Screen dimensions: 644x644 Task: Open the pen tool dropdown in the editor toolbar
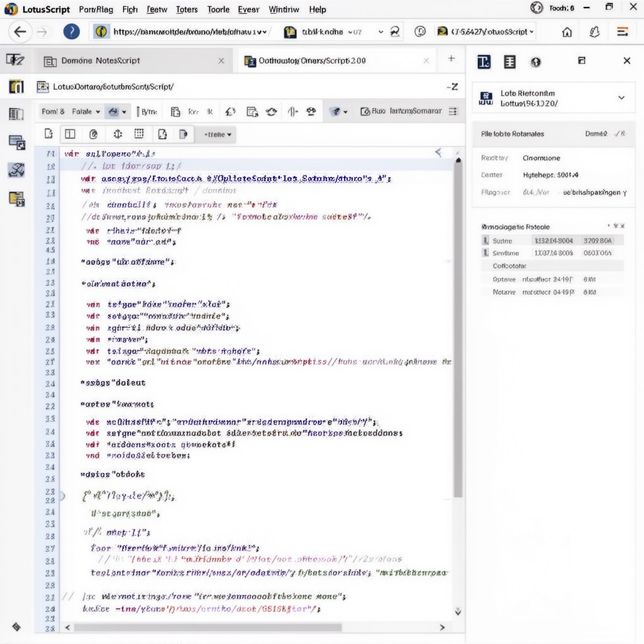[339, 111]
